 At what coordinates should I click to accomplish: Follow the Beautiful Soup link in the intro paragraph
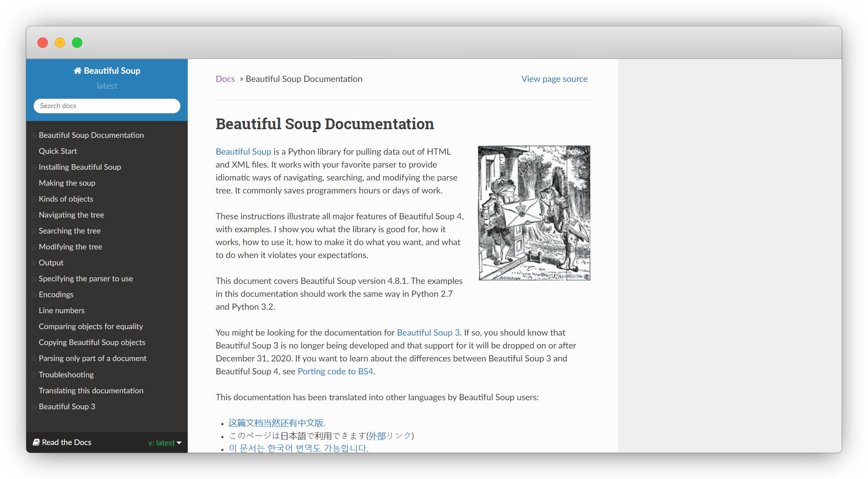point(243,152)
